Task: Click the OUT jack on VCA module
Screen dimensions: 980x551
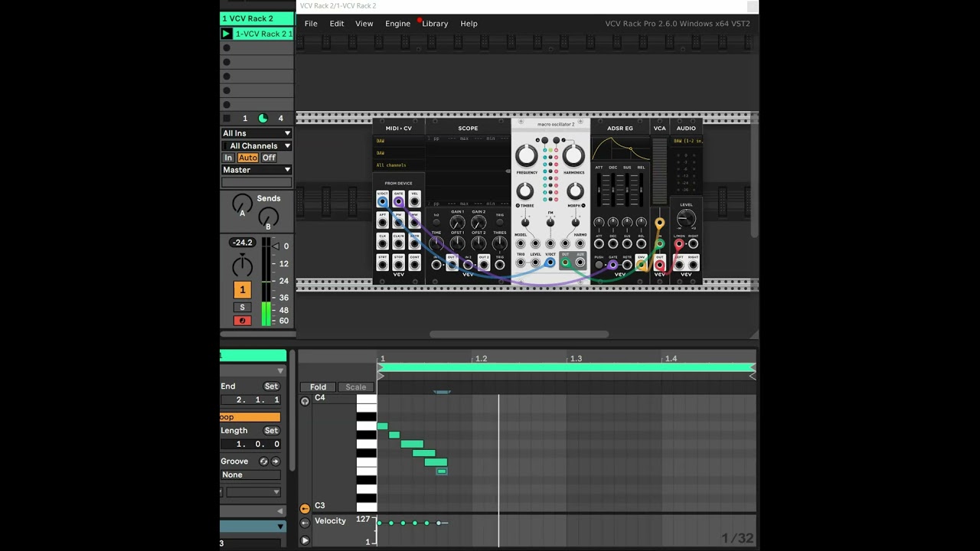Action: [659, 265]
